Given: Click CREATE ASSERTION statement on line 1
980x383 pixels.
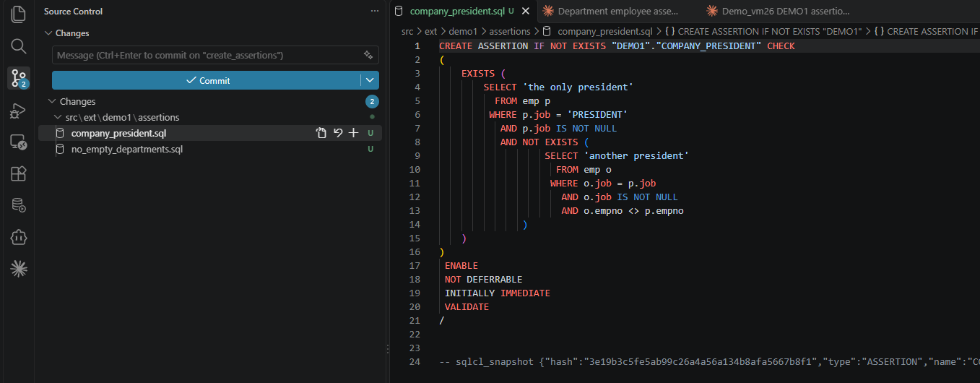Looking at the screenshot, I should (617, 46).
